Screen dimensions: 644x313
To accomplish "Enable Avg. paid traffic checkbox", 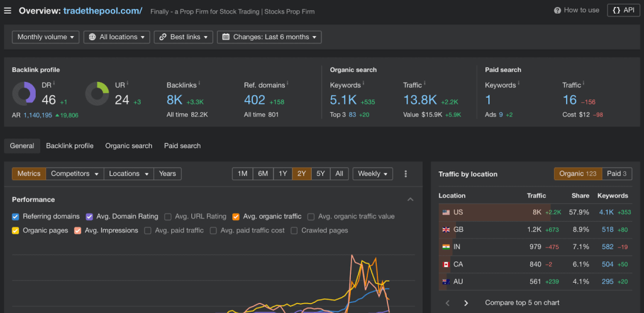I will coord(147,230).
